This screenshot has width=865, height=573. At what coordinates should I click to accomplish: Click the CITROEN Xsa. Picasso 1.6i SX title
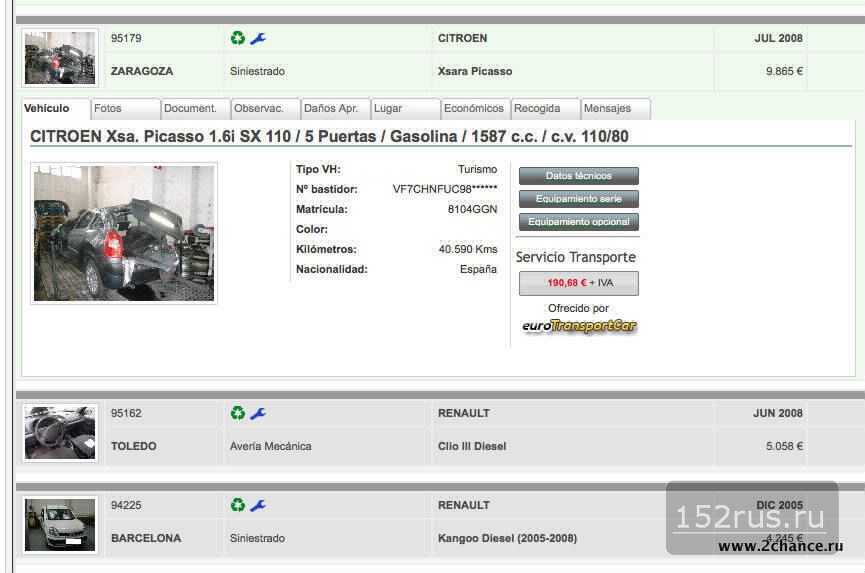click(329, 137)
